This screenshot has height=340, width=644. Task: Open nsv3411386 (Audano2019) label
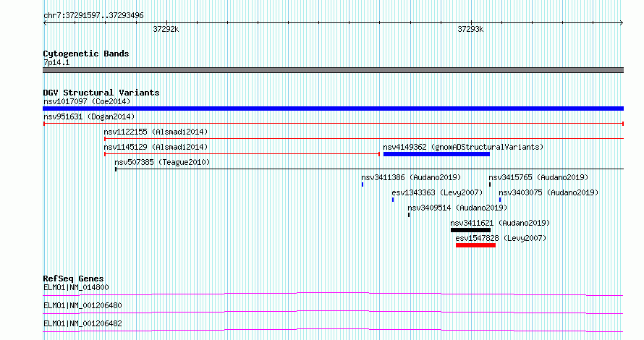[411, 177]
